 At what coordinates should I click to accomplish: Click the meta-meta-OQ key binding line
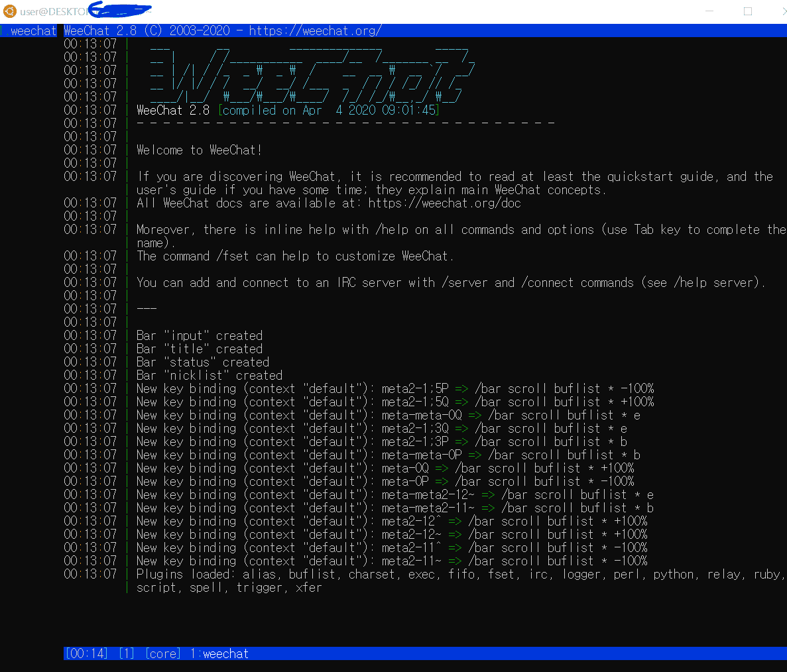(389, 416)
